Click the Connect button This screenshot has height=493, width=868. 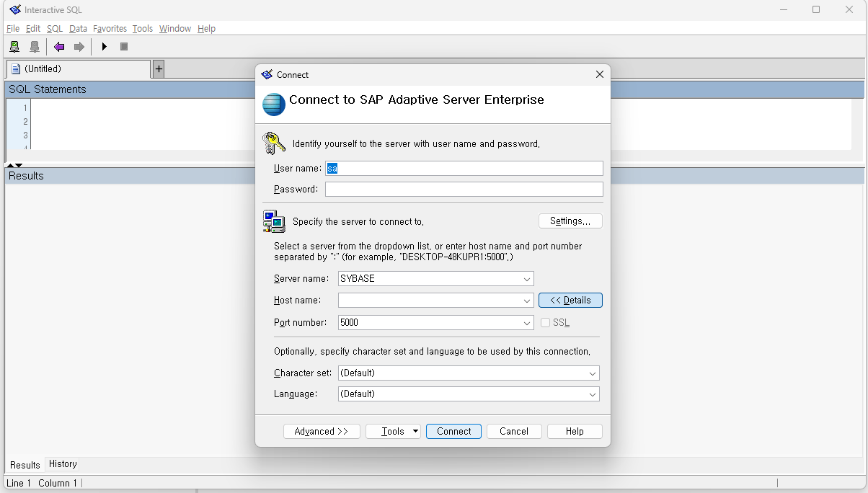pos(453,431)
